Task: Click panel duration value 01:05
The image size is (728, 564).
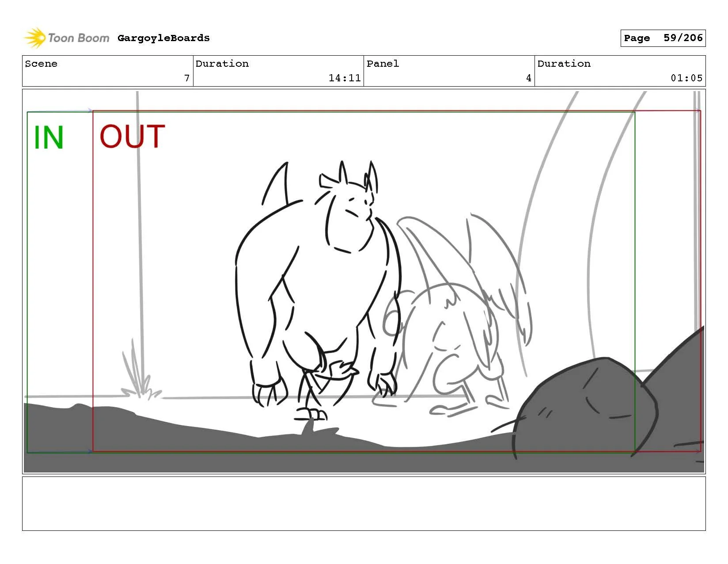Action: point(686,78)
